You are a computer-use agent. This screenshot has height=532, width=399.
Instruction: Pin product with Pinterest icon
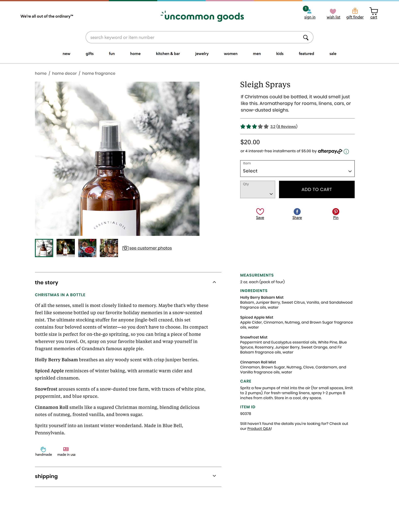click(x=336, y=211)
